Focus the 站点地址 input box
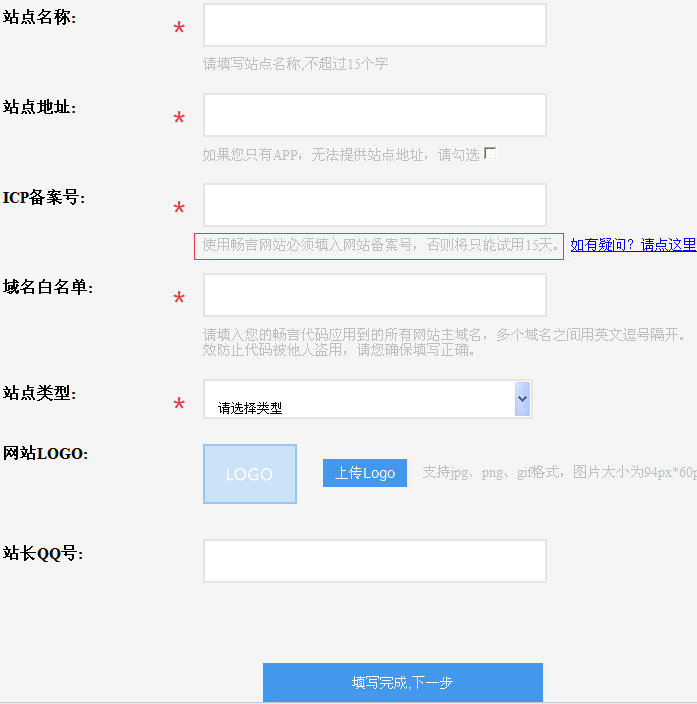This screenshot has height=704, width=697. (x=374, y=115)
